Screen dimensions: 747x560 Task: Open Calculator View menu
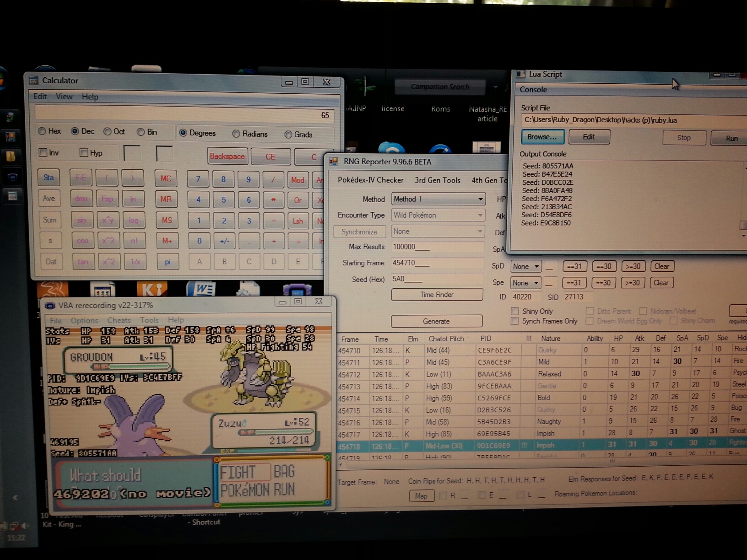[64, 97]
